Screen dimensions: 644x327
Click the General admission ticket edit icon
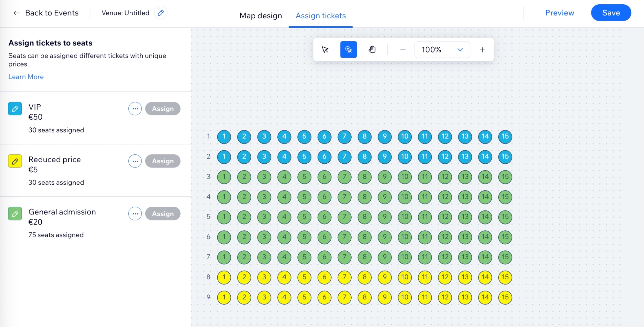click(x=15, y=213)
